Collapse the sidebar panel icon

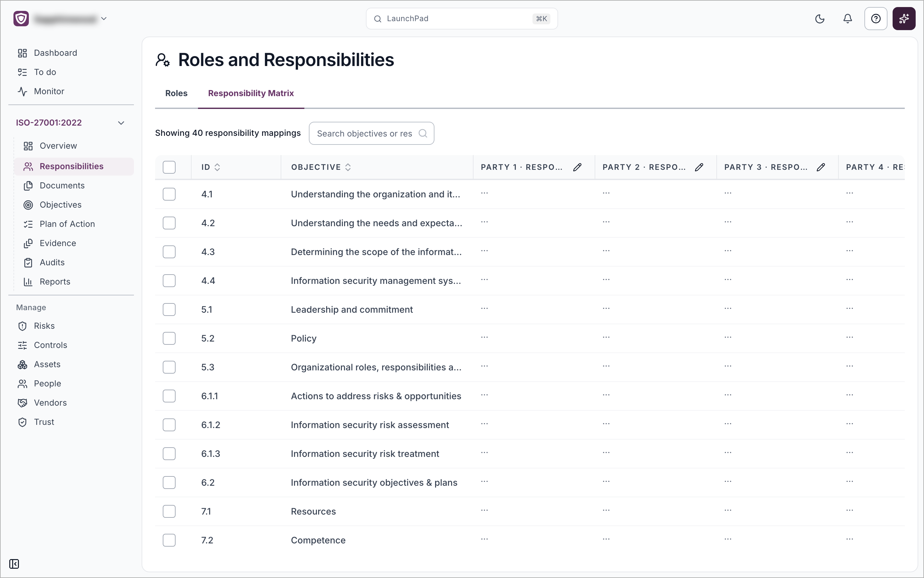[x=14, y=564]
